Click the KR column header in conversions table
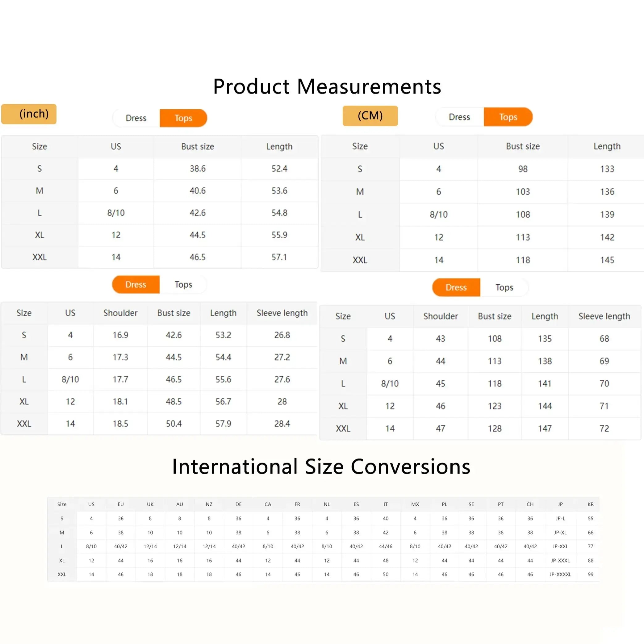Viewport: 644px width, 644px height. [x=590, y=504]
